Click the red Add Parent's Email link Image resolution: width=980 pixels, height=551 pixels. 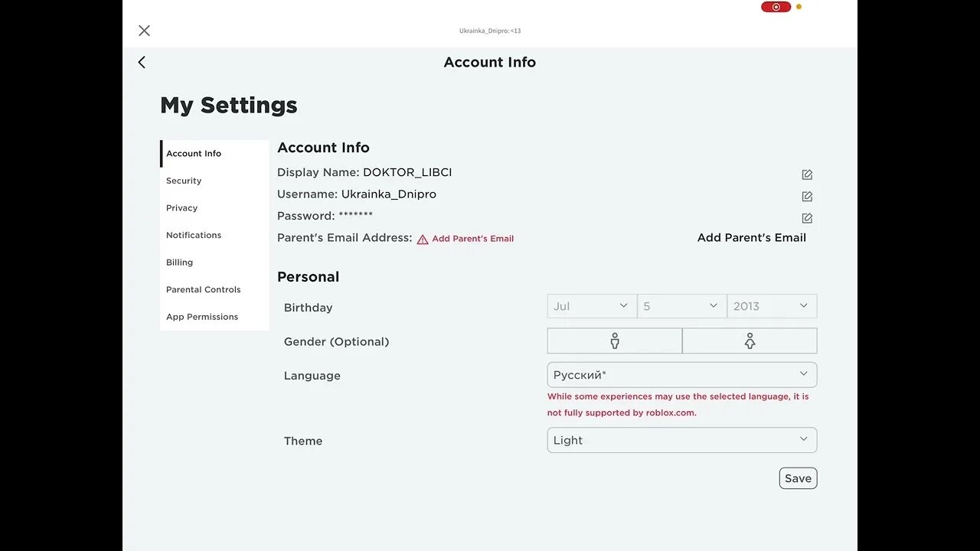(472, 239)
